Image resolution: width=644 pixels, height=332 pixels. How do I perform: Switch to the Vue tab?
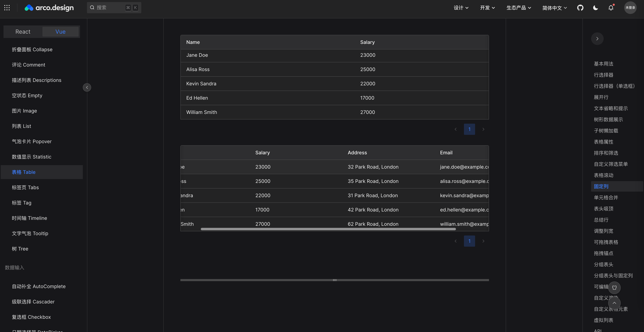coord(61,32)
